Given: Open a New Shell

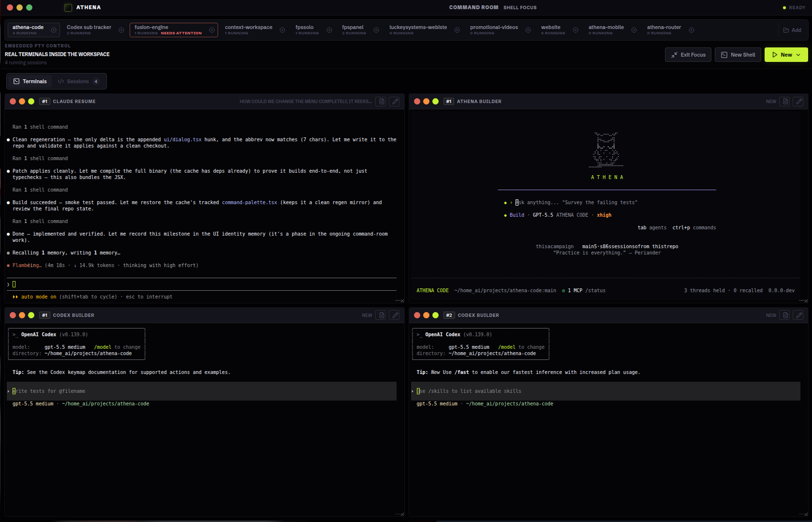Looking at the screenshot, I should (738, 55).
